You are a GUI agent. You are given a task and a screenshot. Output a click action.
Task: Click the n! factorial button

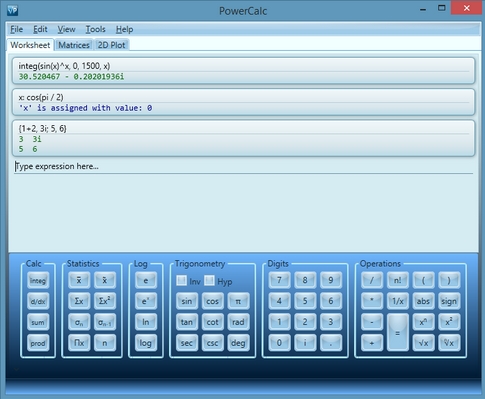click(x=397, y=280)
